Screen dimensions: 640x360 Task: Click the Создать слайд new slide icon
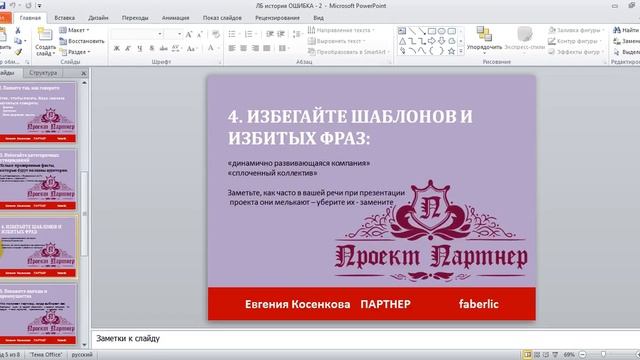point(45,35)
